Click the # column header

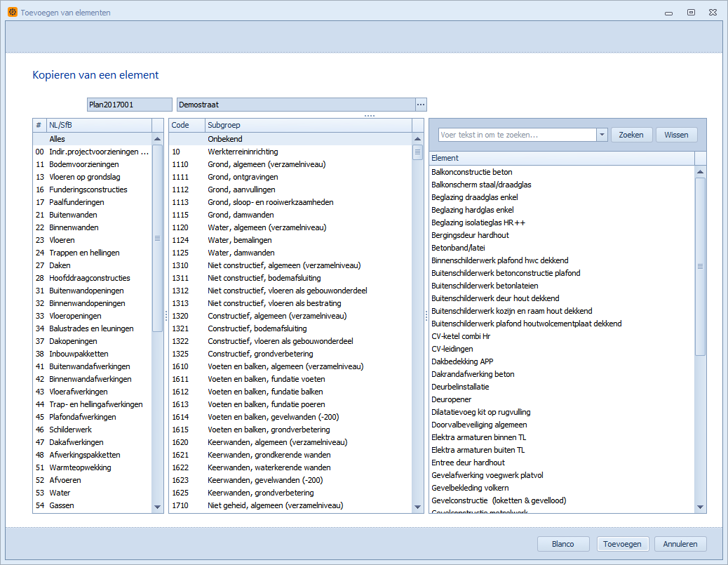(x=39, y=125)
